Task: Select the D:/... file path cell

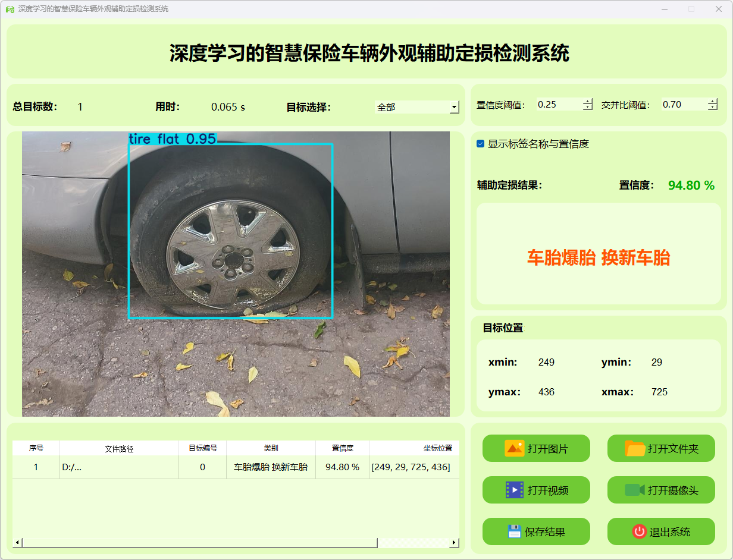Action: (120, 467)
